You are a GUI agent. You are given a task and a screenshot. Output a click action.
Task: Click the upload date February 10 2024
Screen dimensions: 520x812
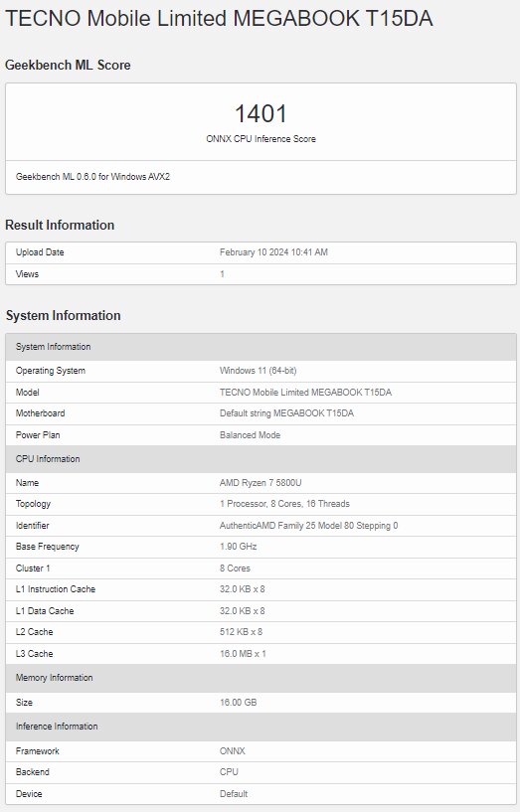pyautogui.click(x=273, y=252)
